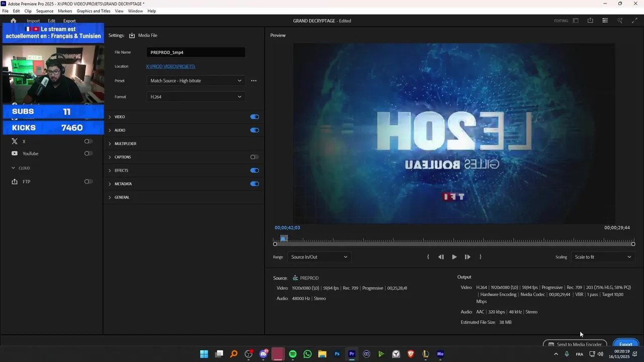Disable the EFFECTS toggle

(x=255, y=170)
